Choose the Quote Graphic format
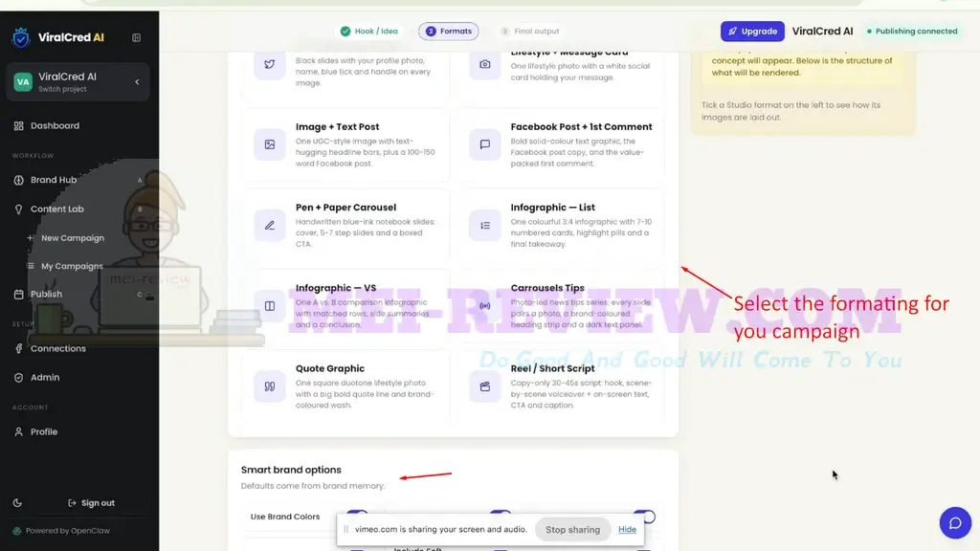 pyautogui.click(x=345, y=386)
